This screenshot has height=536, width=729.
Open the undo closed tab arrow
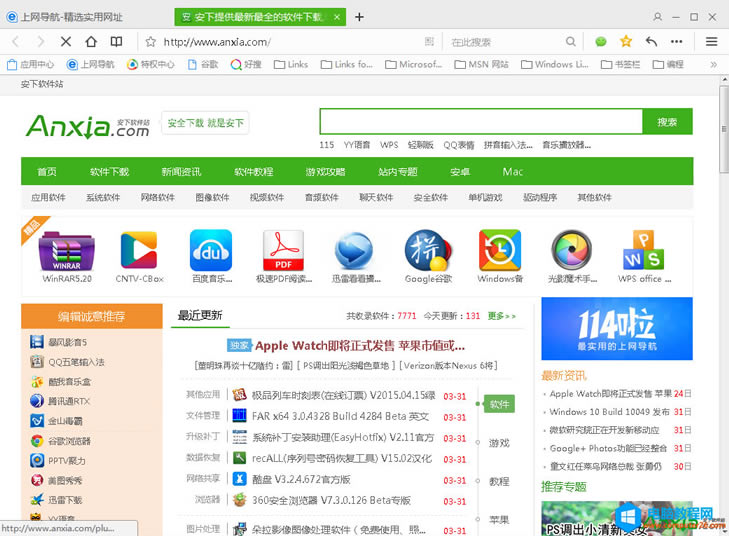(x=652, y=42)
